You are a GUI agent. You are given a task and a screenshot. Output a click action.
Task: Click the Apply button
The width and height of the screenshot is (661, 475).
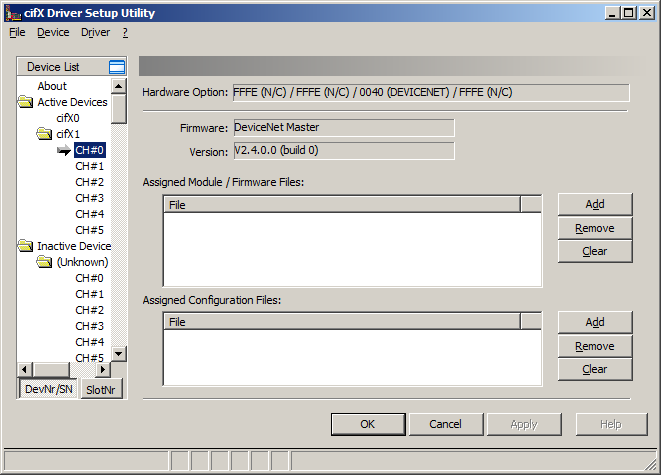click(524, 424)
